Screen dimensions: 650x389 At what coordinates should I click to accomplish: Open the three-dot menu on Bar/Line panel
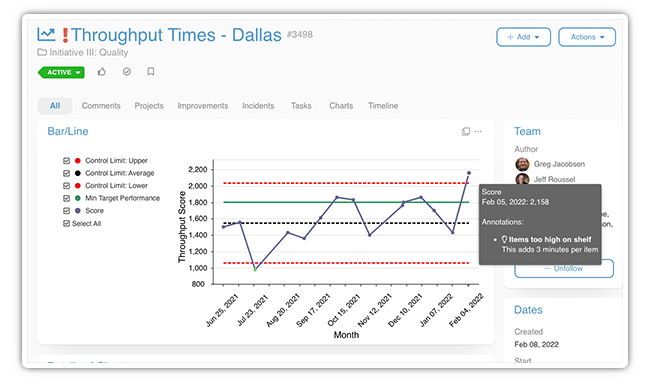pos(478,131)
